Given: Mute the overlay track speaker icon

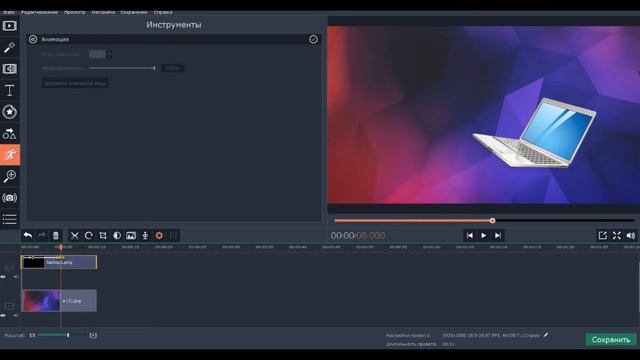Looking at the screenshot, I should (x=16, y=277).
